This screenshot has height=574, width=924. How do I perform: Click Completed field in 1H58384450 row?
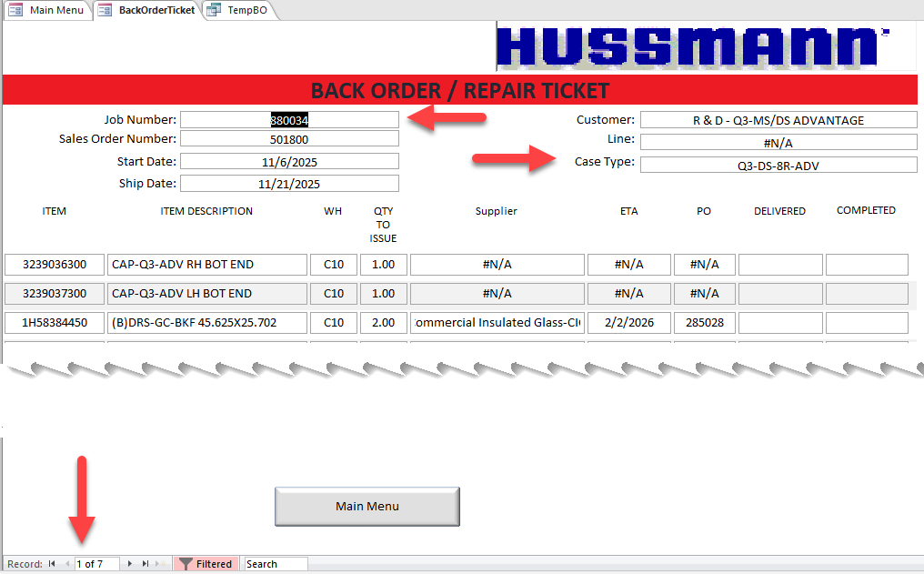click(x=867, y=322)
